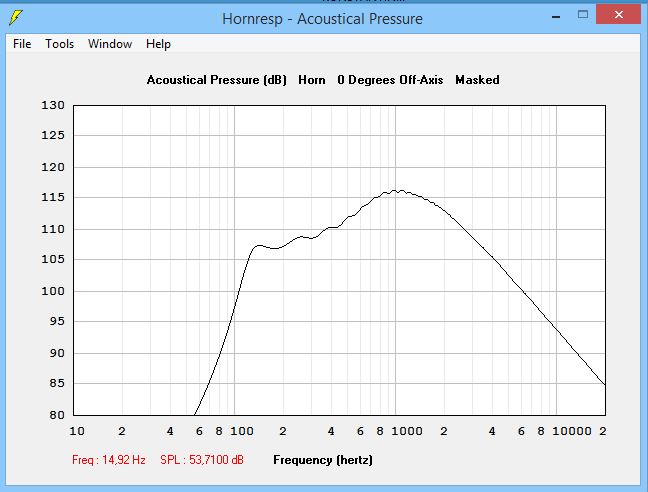
Task: Click the curve hump near 107 dB
Action: click(x=258, y=246)
